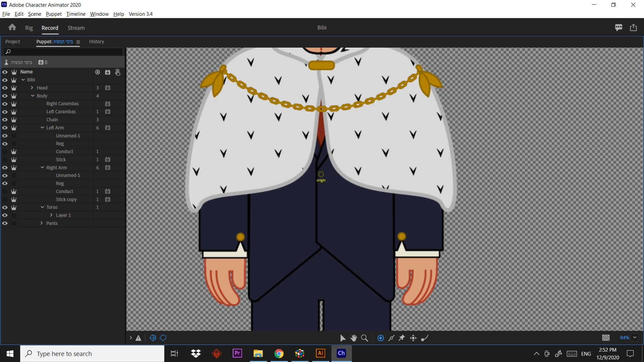Select the Hand tool
Screen dimensions: 644x362
[x=354, y=338]
